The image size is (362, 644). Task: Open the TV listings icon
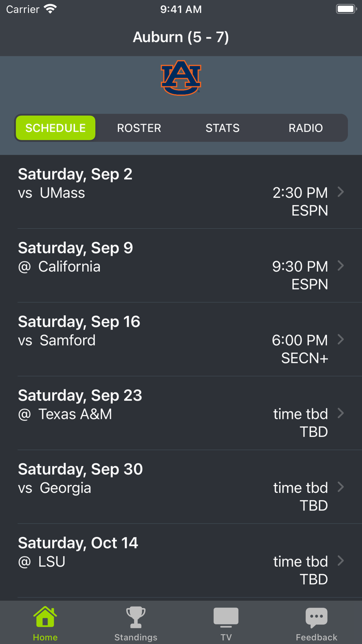pyautogui.click(x=226, y=617)
